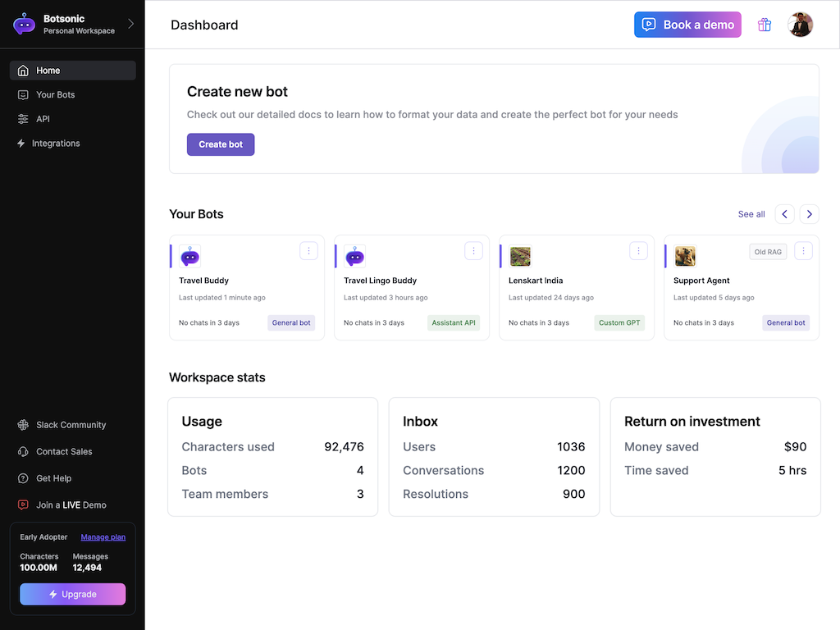Open the Lenskart India bot thumbnail

point(520,257)
